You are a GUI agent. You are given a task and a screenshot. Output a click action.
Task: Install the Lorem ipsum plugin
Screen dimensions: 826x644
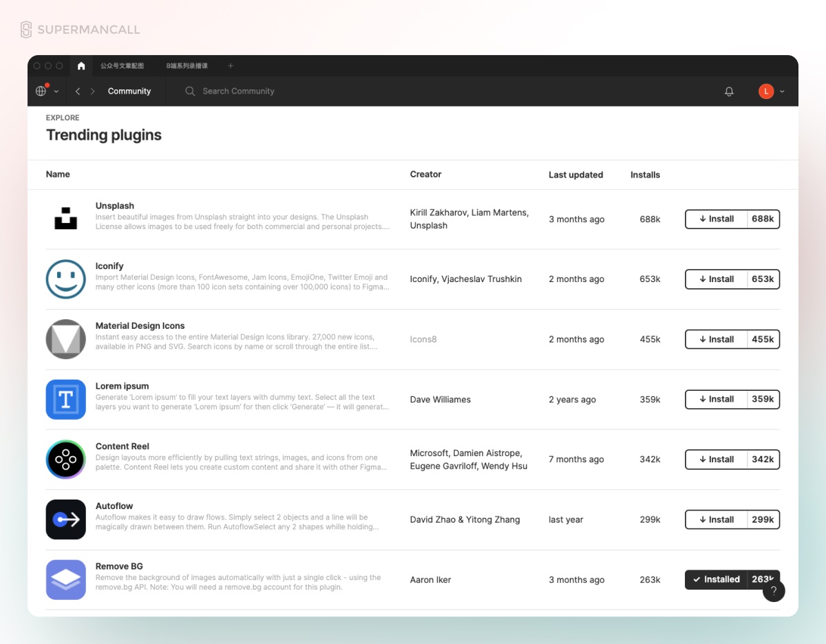point(717,399)
